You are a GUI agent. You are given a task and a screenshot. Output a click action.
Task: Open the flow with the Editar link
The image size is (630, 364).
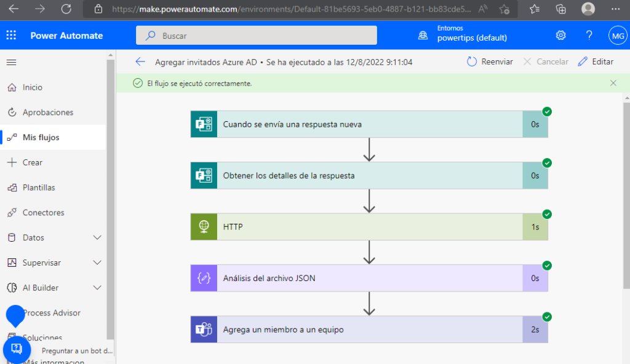tap(596, 61)
